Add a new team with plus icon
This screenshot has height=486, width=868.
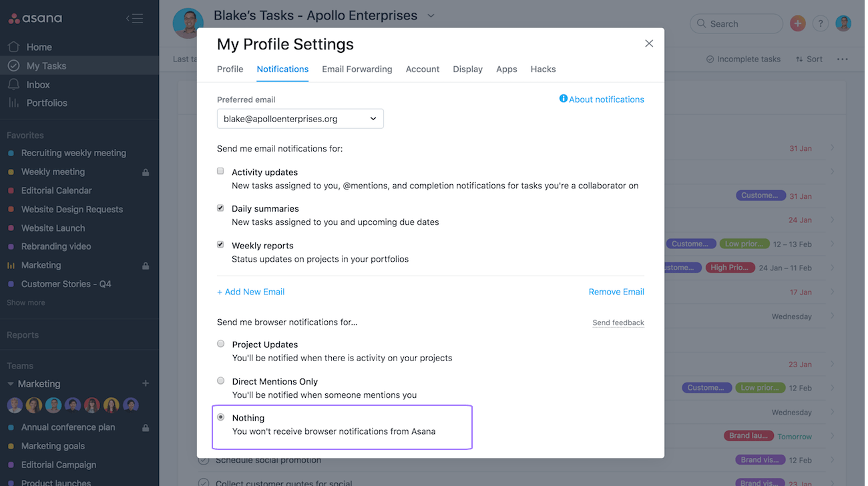click(146, 384)
